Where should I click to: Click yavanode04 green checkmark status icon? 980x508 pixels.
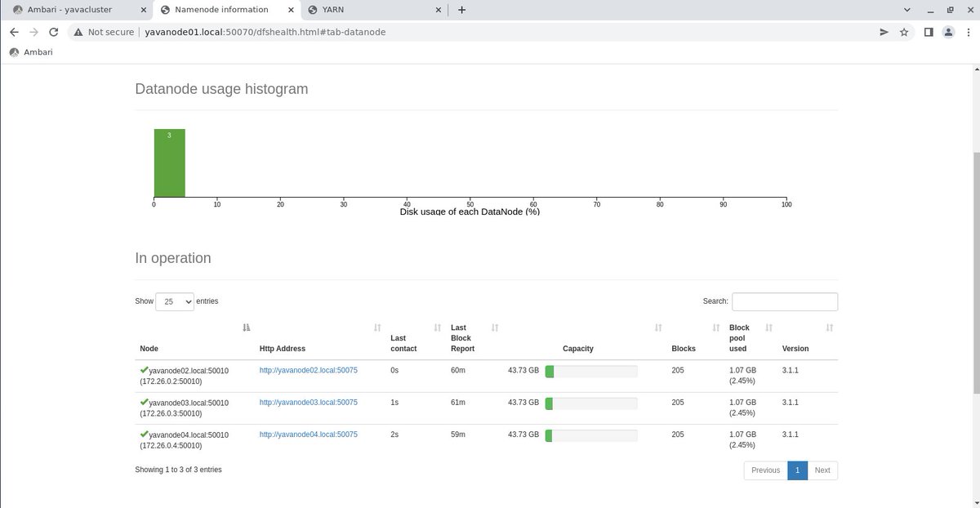pyautogui.click(x=144, y=434)
